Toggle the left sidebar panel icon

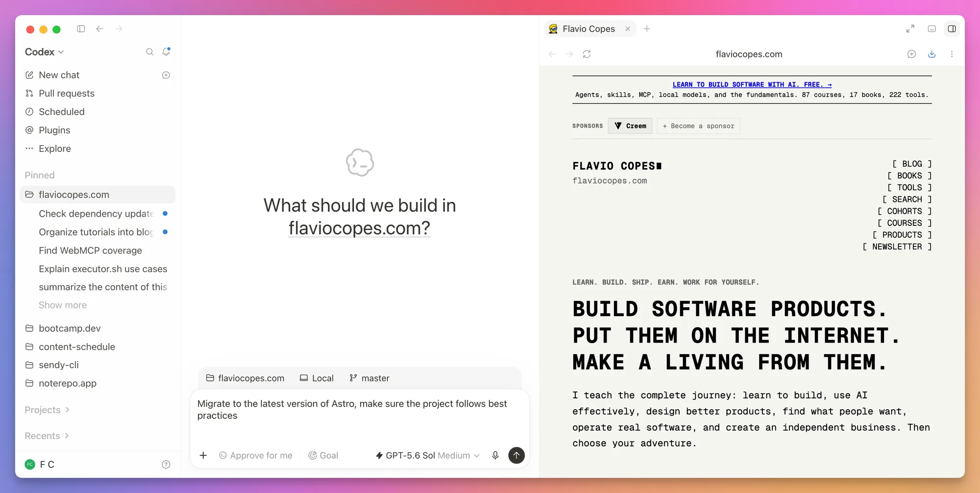coord(81,29)
